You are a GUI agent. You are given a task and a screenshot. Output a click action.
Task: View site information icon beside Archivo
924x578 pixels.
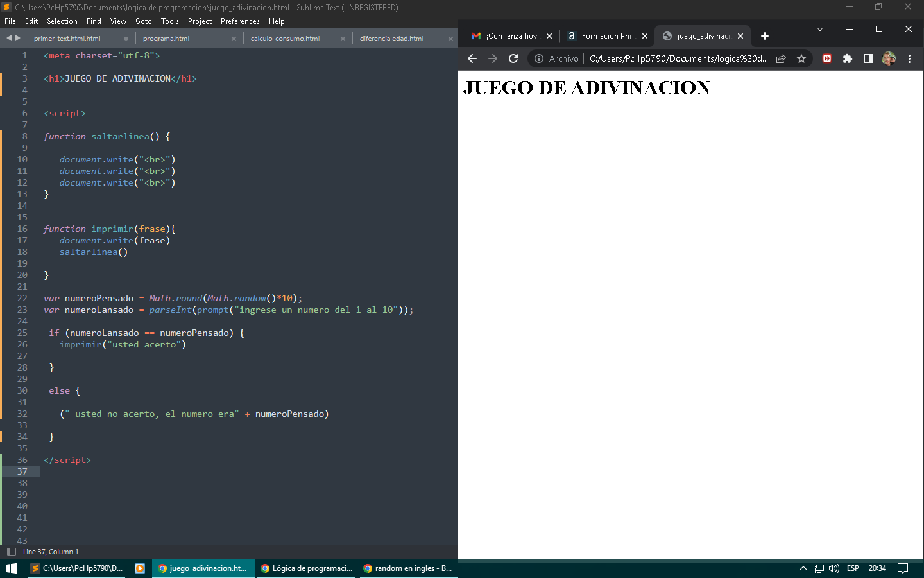coord(539,58)
